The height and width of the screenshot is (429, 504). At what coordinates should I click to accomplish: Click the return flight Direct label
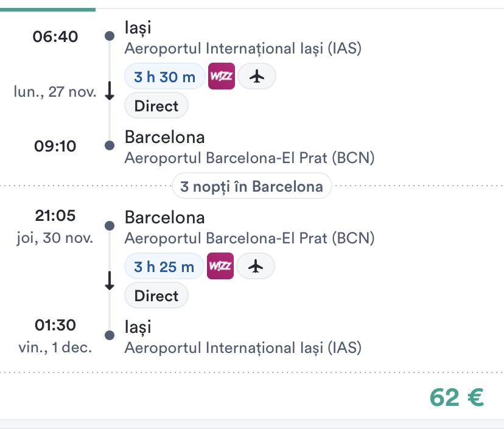[x=156, y=296]
